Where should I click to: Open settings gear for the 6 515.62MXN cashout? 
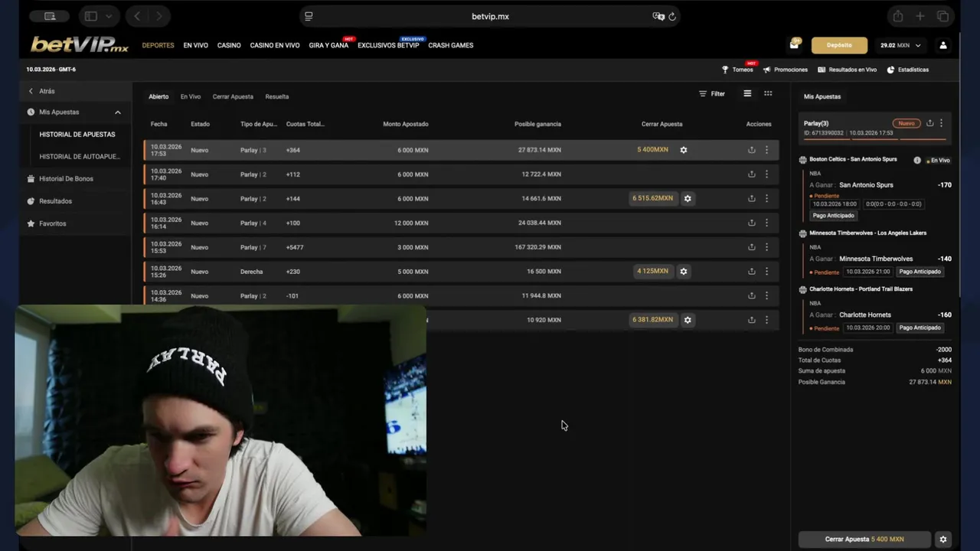click(x=688, y=198)
